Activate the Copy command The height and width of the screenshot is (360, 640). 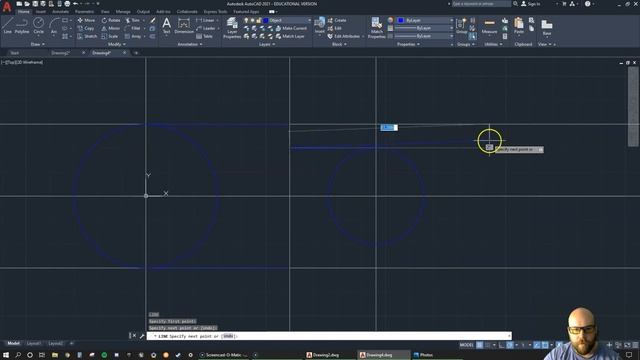tap(86, 28)
